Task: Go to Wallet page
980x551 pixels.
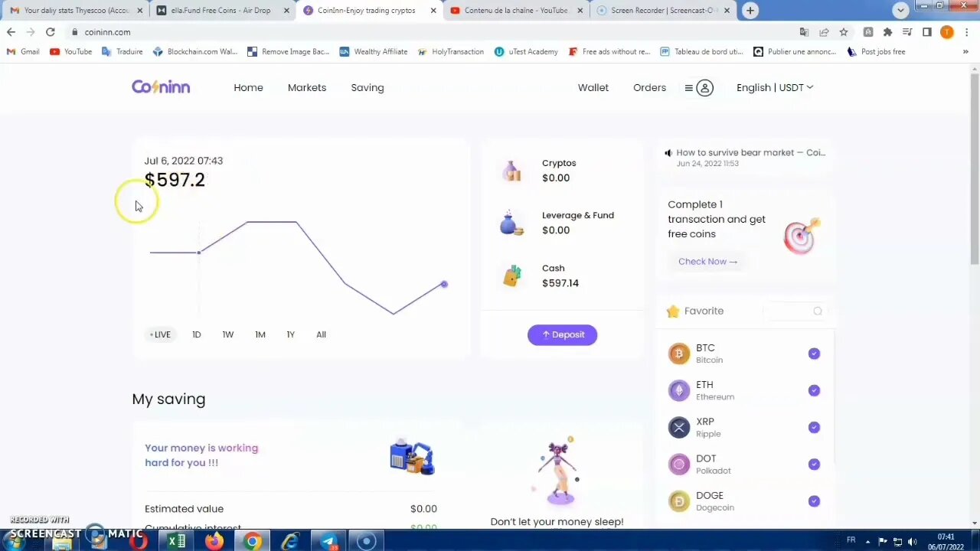Action: [593, 87]
